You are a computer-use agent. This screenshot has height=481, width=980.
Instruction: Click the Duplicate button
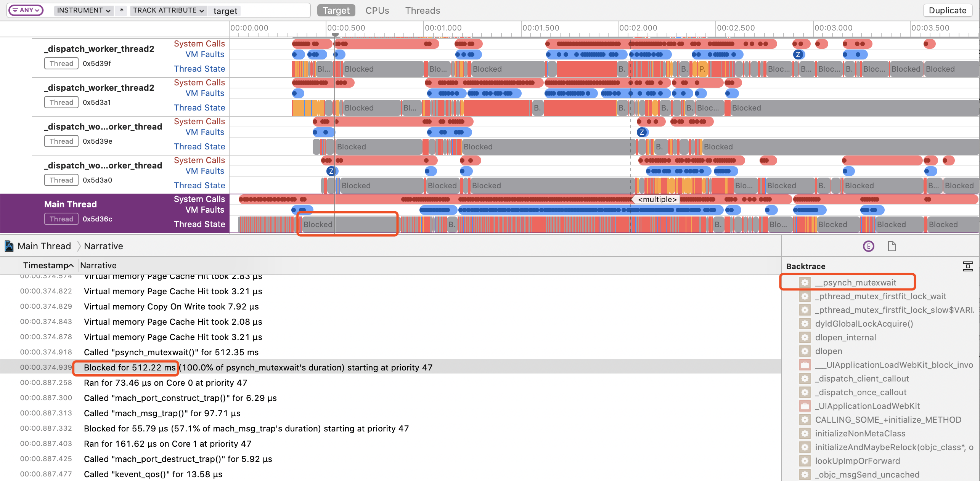[947, 11]
